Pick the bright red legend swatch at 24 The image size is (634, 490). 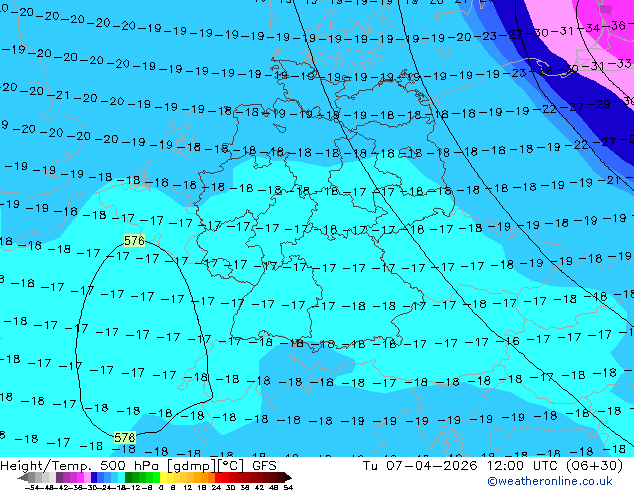[x=218, y=477]
